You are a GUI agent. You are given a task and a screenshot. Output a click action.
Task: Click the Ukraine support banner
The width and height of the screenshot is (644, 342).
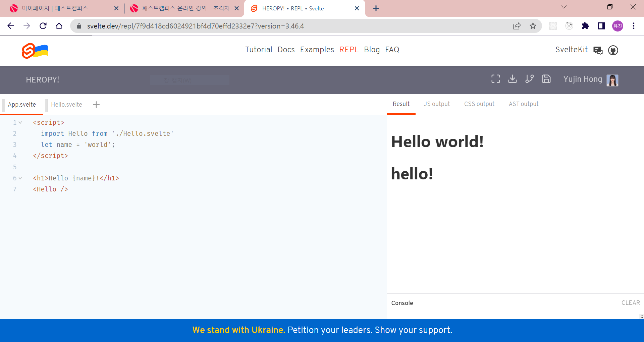point(322,330)
